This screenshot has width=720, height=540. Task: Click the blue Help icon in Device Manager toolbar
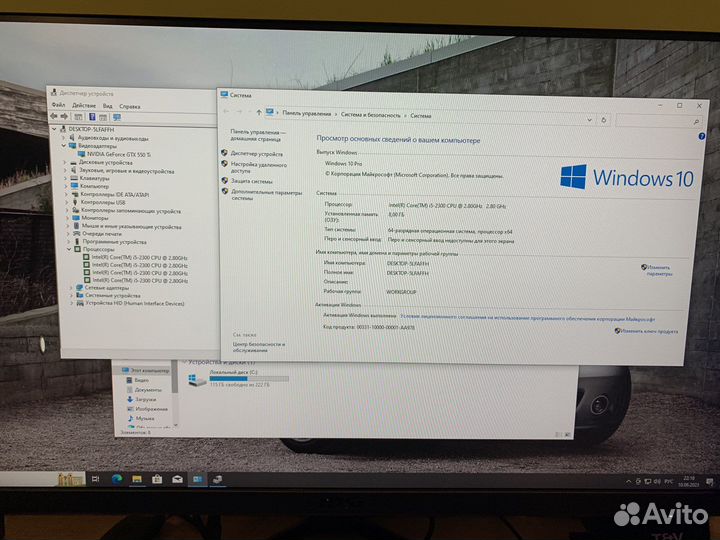point(92,117)
